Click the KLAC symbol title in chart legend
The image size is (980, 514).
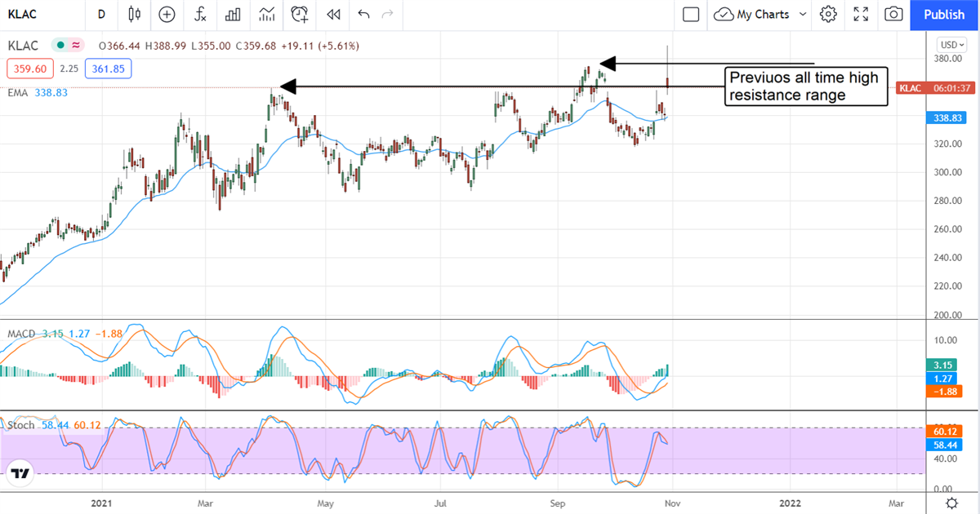(24, 46)
